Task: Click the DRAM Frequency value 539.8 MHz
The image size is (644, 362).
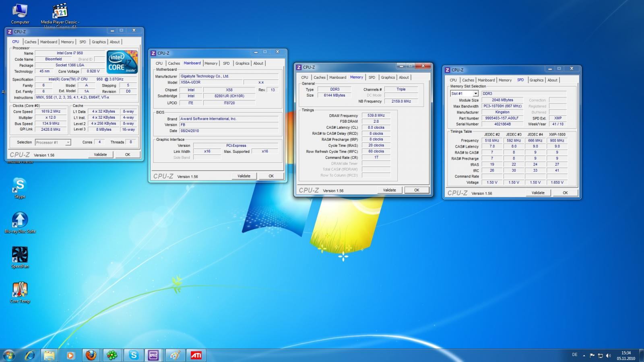Action: click(376, 115)
